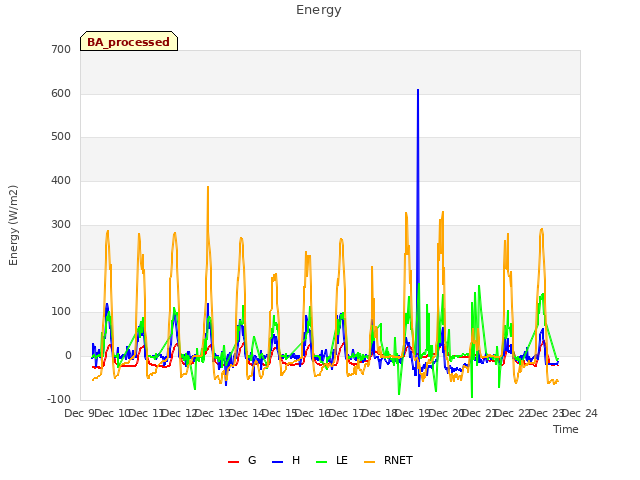Toggle the RNET series legend entry
The height and width of the screenshot is (480, 640).
click(388, 460)
